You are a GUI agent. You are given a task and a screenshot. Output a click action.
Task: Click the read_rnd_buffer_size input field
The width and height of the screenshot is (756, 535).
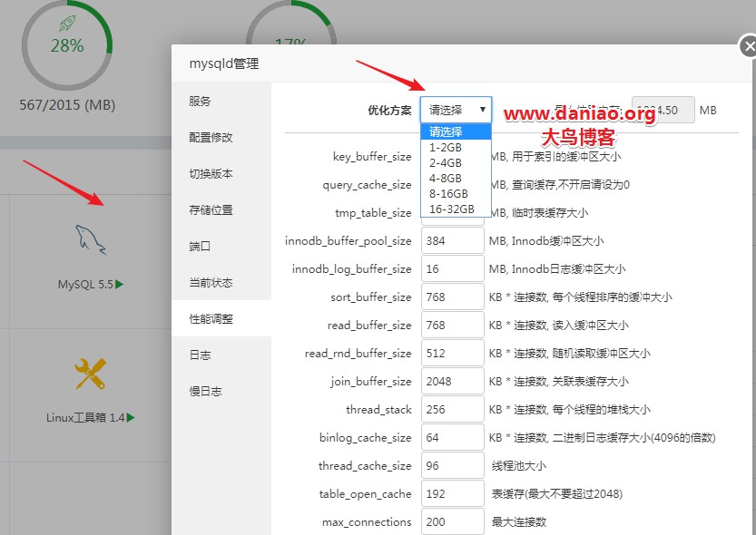(x=452, y=353)
